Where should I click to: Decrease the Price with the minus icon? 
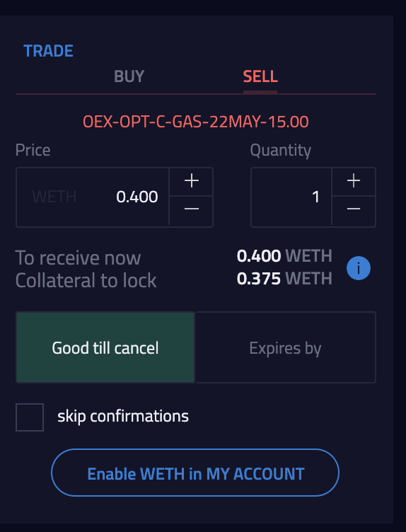[x=191, y=211]
